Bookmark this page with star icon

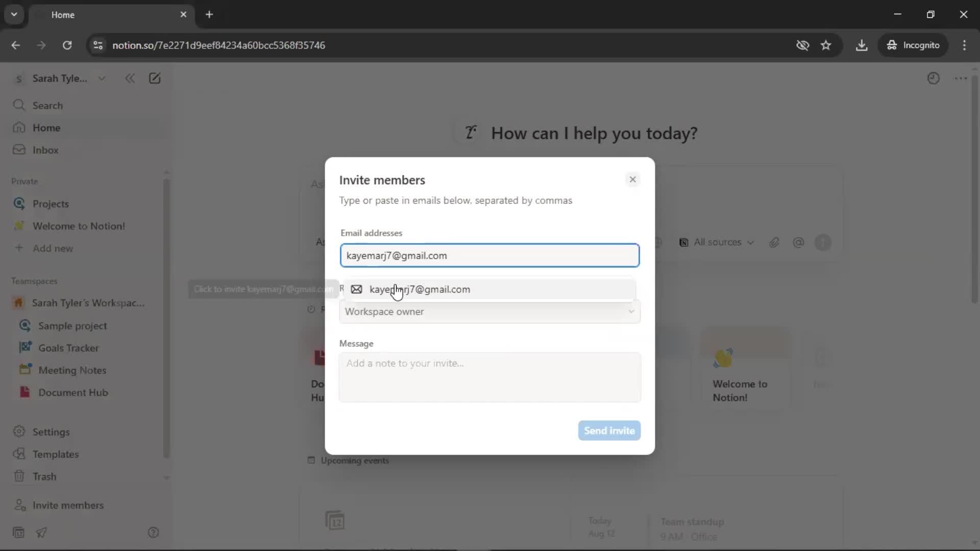[826, 45]
